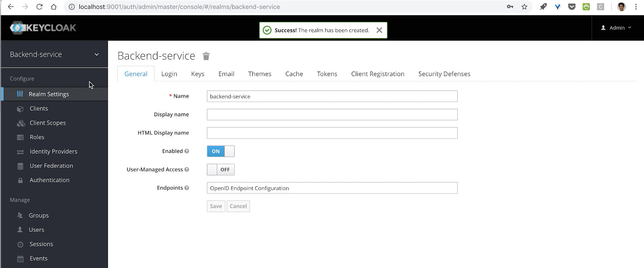This screenshot has width=644, height=268.
Task: Click the gray C extension icon
Action: click(601, 7)
